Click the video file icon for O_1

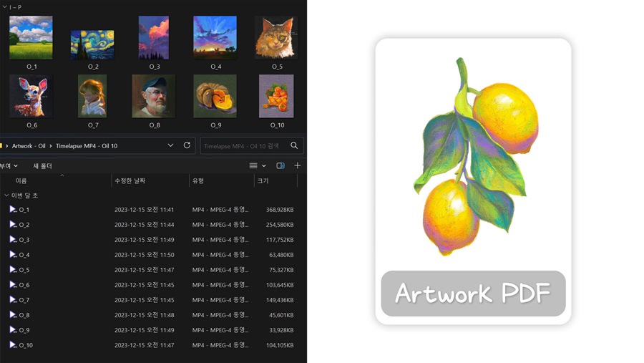pyautogui.click(x=13, y=210)
